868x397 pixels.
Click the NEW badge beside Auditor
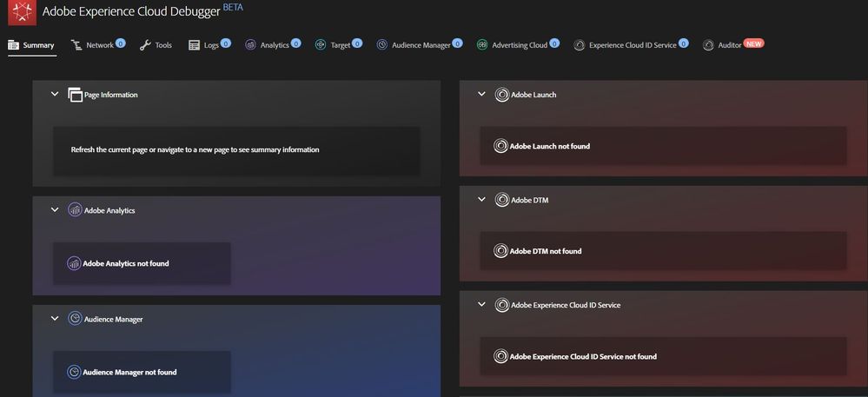[x=753, y=43]
